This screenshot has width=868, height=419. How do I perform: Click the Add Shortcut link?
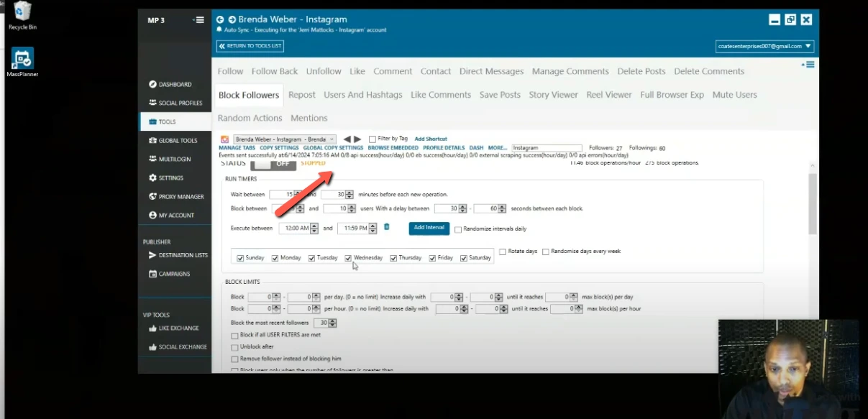pyautogui.click(x=430, y=138)
